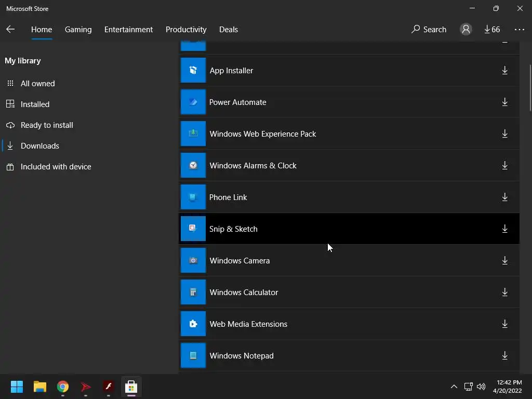The image size is (532, 399).
Task: Click the Windows Notepad name text
Action: click(242, 355)
